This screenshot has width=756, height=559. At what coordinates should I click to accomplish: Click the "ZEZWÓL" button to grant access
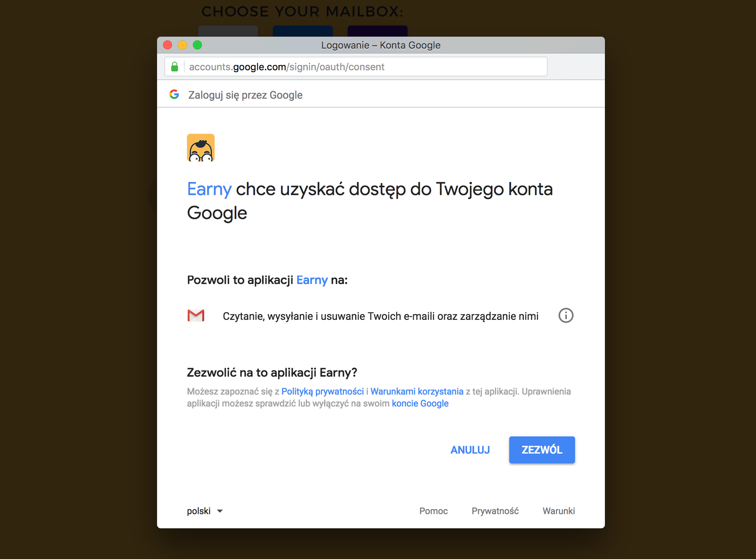coord(542,450)
